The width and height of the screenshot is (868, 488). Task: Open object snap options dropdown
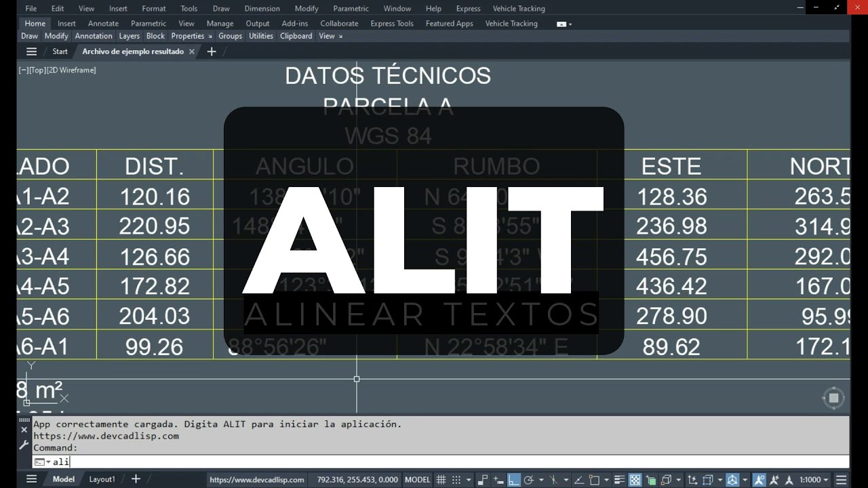[607, 480]
